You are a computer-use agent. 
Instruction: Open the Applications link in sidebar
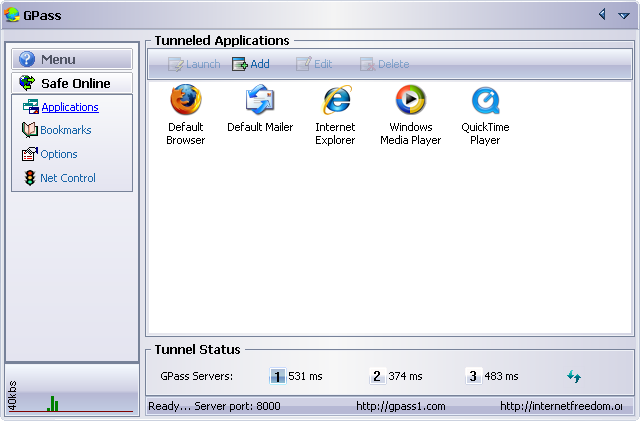(70, 107)
